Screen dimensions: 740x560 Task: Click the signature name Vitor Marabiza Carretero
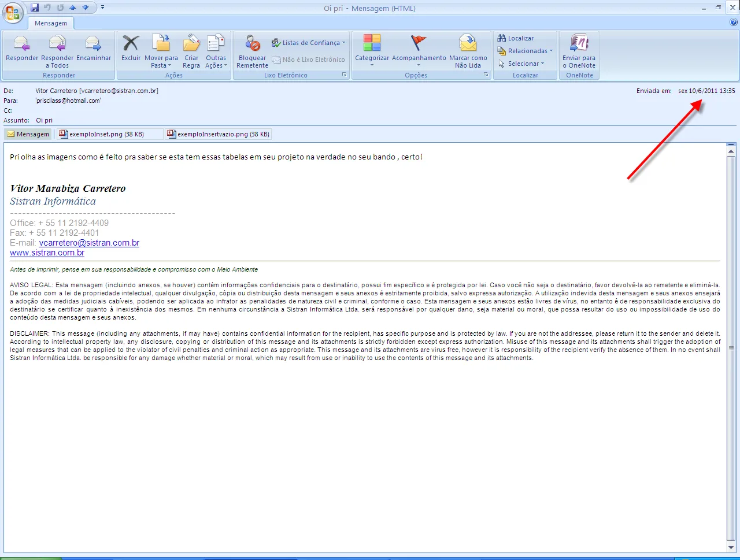click(68, 188)
